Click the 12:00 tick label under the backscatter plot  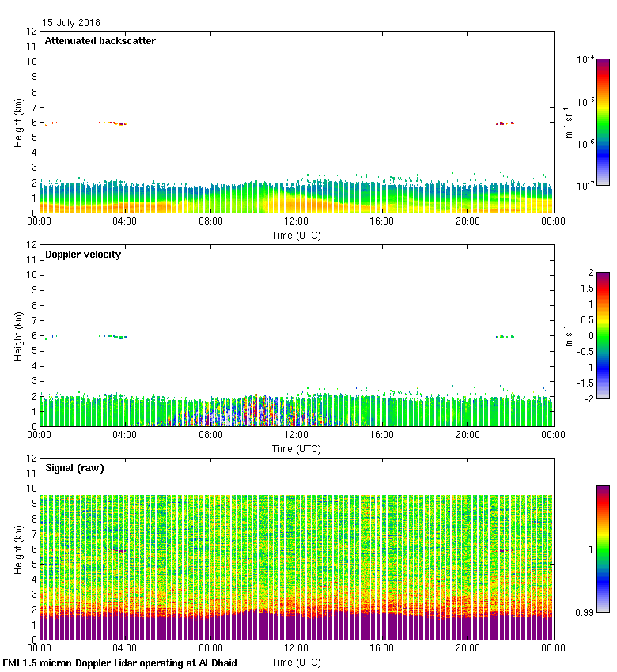297,222
